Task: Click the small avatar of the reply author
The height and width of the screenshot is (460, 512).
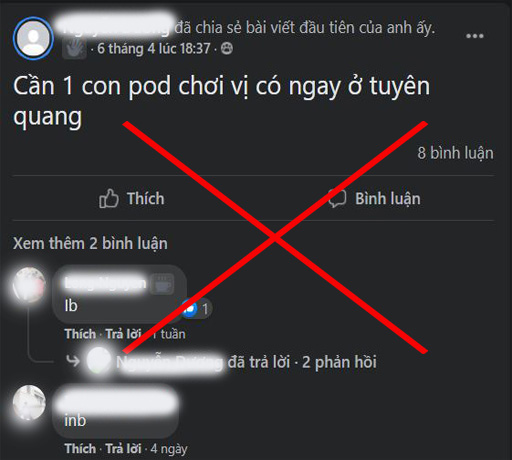Action: (x=99, y=361)
